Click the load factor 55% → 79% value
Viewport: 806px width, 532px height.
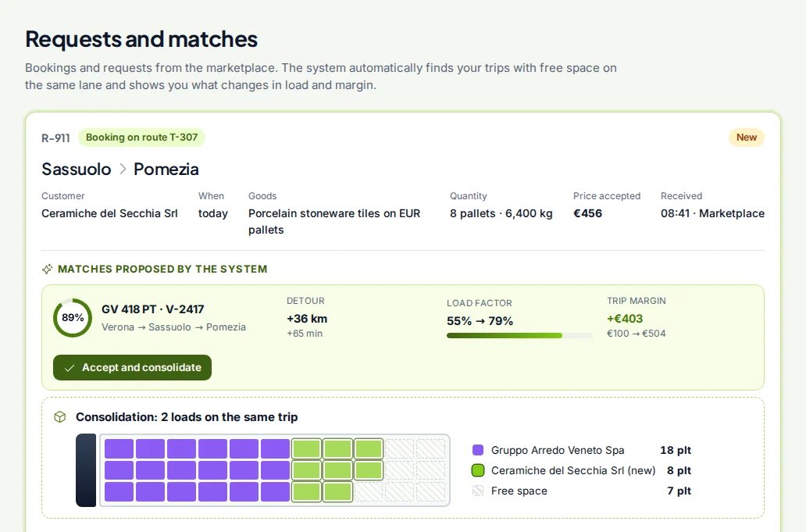coord(480,321)
